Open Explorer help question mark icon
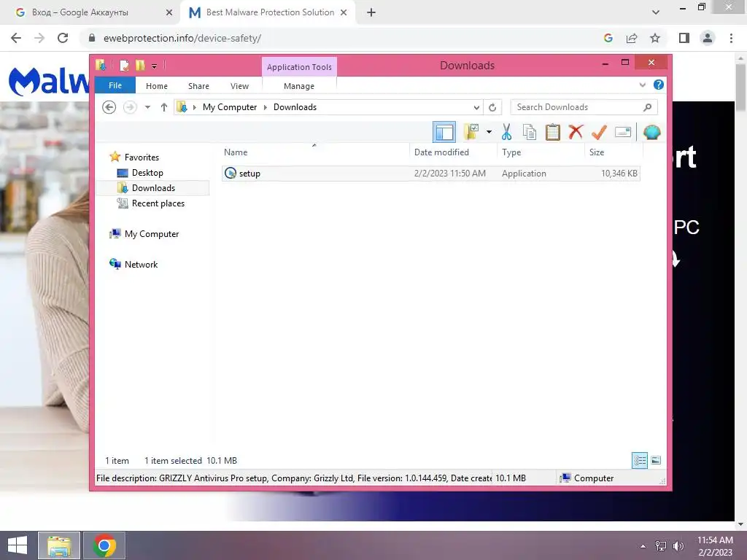 click(x=659, y=85)
